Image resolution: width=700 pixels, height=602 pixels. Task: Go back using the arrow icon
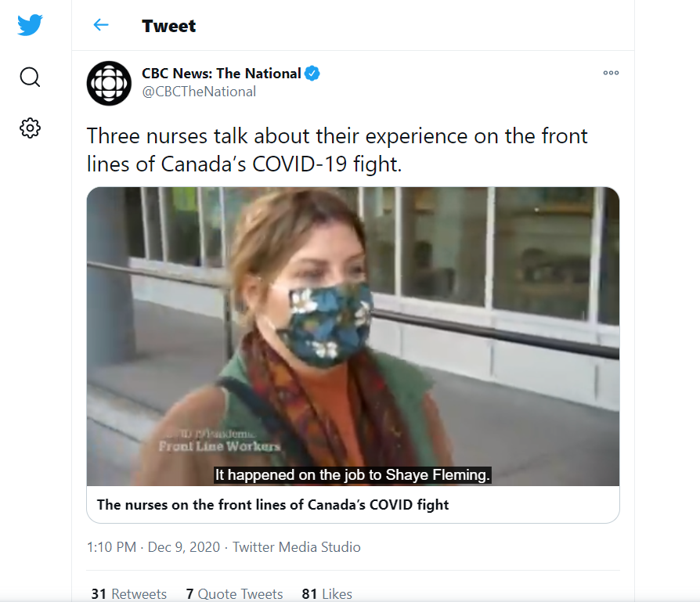(101, 25)
